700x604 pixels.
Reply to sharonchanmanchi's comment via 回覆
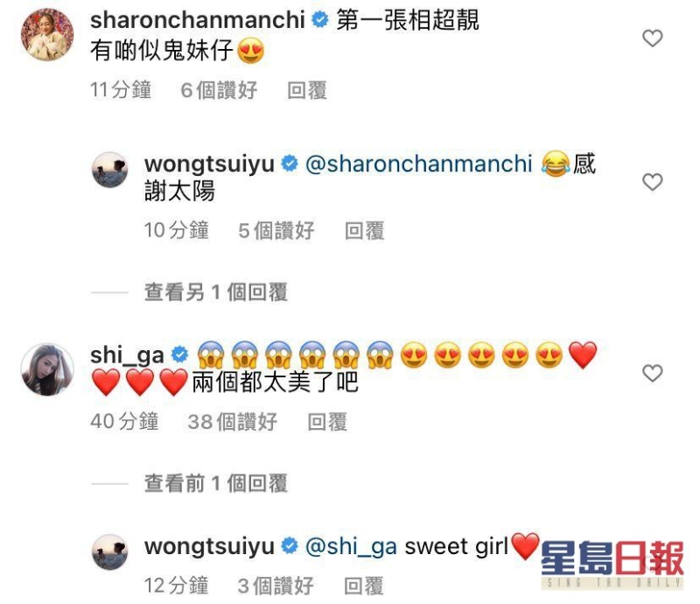(x=307, y=90)
